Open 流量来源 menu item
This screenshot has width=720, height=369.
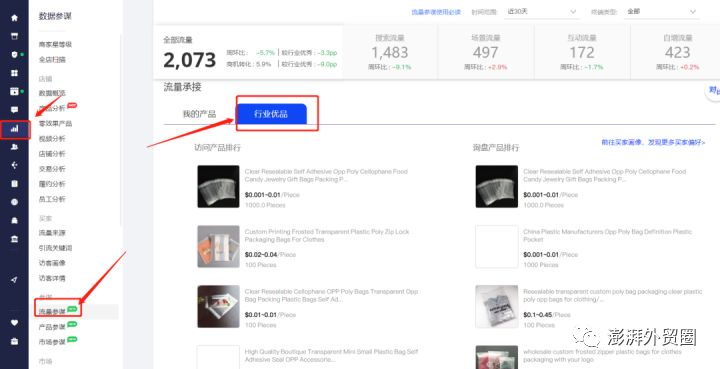click(x=52, y=233)
